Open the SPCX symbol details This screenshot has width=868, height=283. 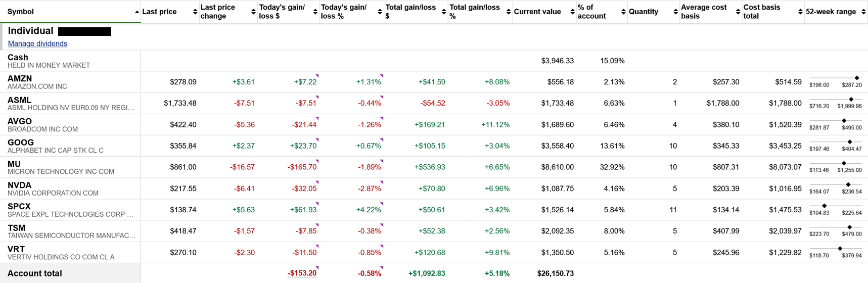click(x=19, y=206)
